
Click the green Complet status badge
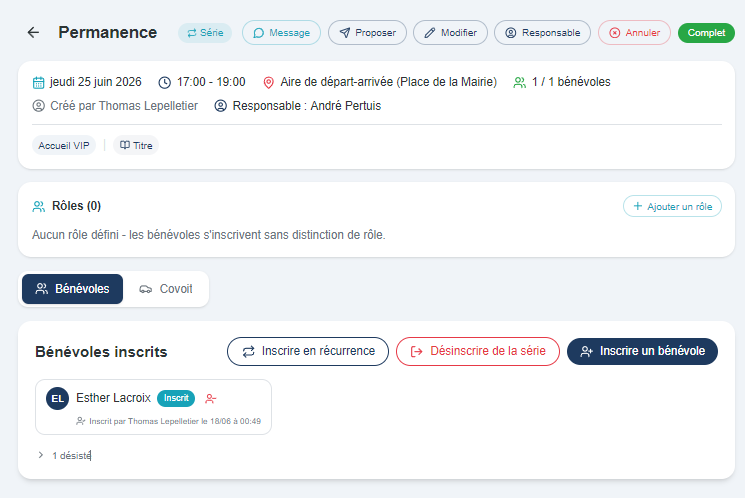[x=706, y=33]
